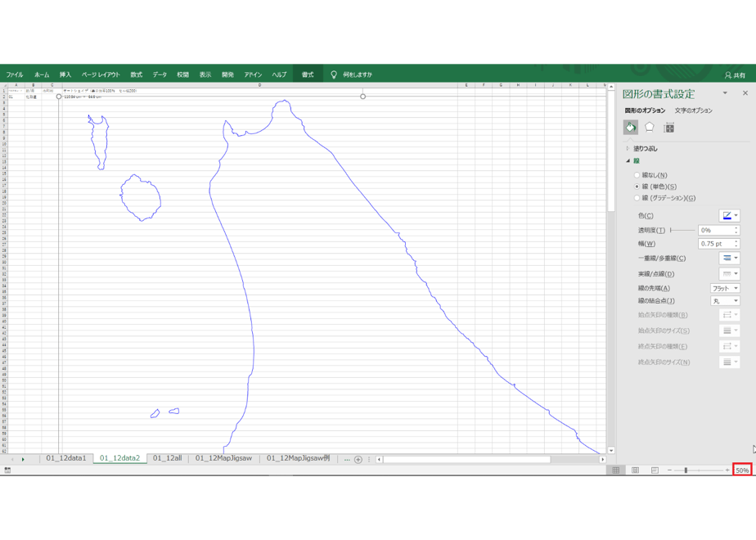This screenshot has height=540, width=756.
Task: Click the 50% zoom level indicator
Action: pos(742,470)
